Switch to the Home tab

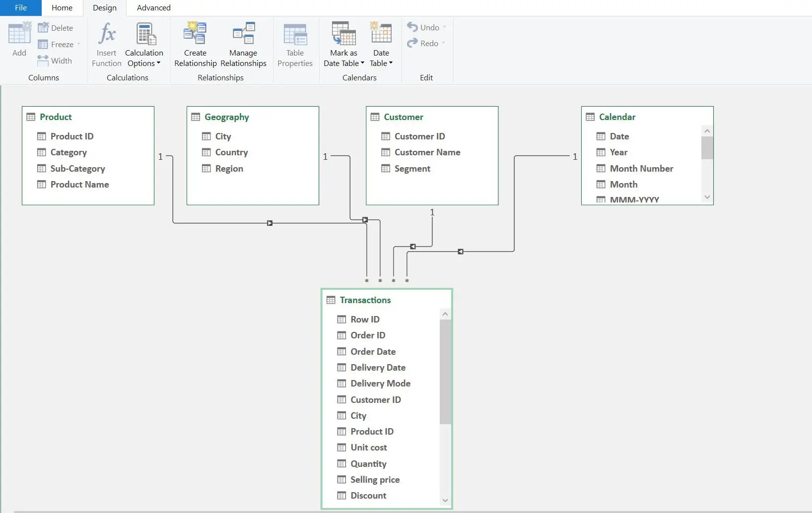point(62,8)
